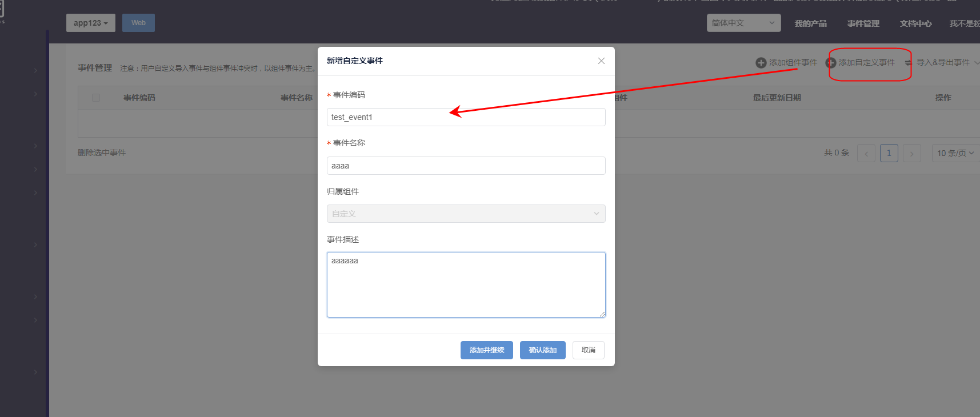Close the 新增自定义事件 dialog with X
Screen dimensions: 980x417
[601, 61]
